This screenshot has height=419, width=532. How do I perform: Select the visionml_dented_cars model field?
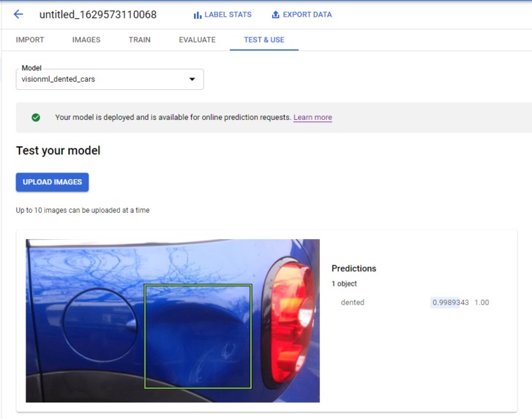pos(110,79)
